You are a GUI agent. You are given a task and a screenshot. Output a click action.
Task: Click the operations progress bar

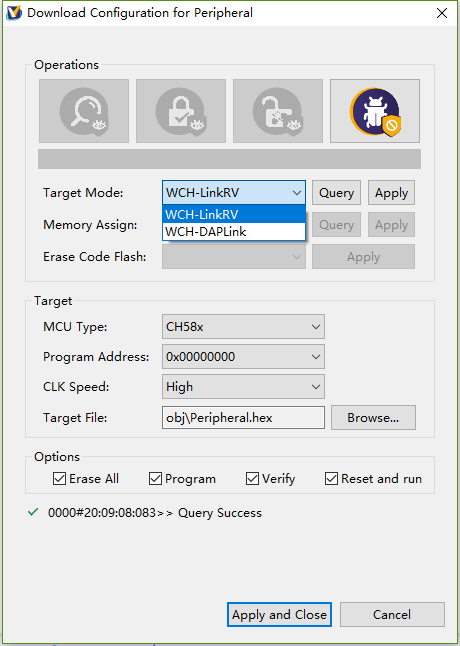[229, 159]
